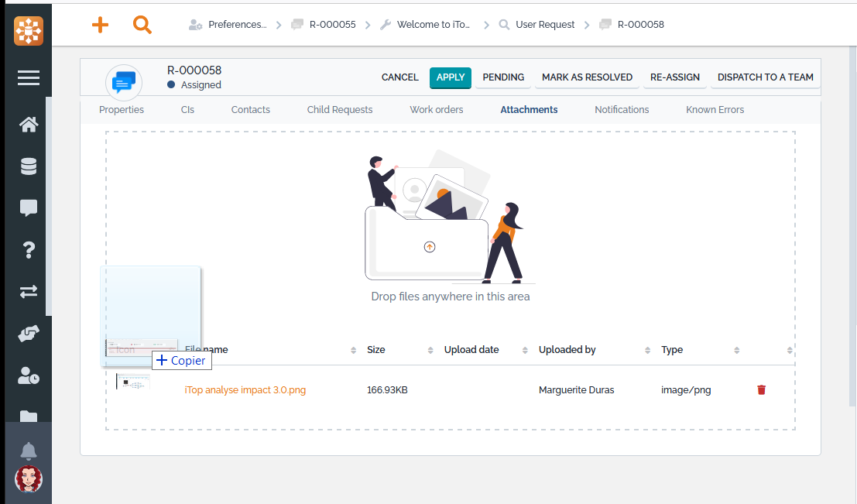Switch to the Work orders tab
857x504 pixels.
tap(437, 110)
